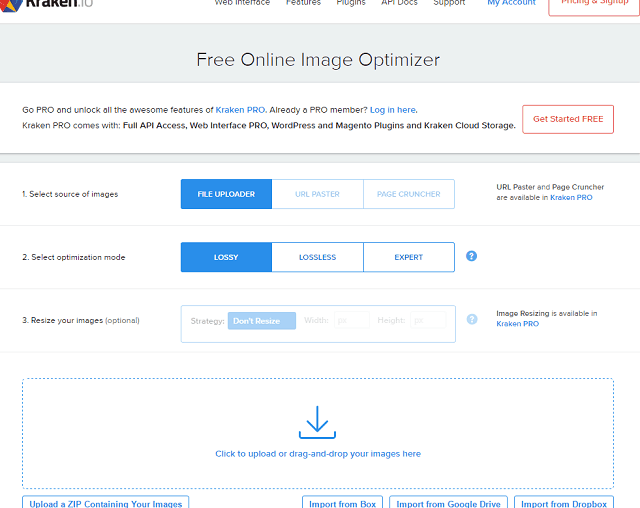640x508 pixels.
Task: Click Import from Box button
Action: pyautogui.click(x=342, y=503)
